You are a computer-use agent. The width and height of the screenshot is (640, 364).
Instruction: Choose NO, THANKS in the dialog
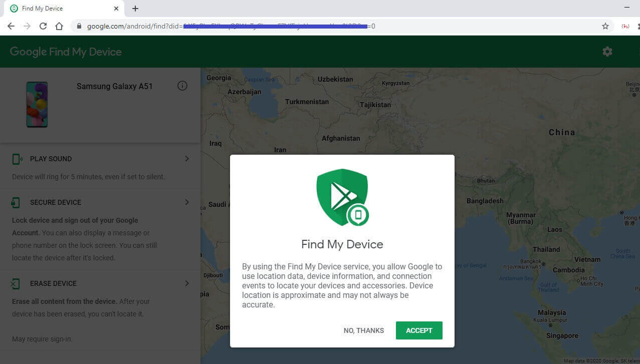[x=364, y=330]
